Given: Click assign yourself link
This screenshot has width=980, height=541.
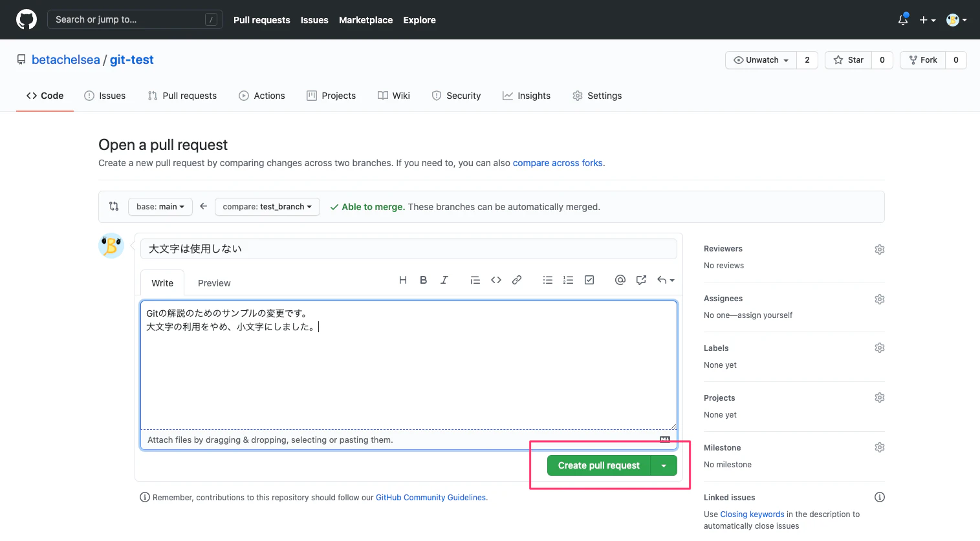Looking at the screenshot, I should tap(765, 315).
